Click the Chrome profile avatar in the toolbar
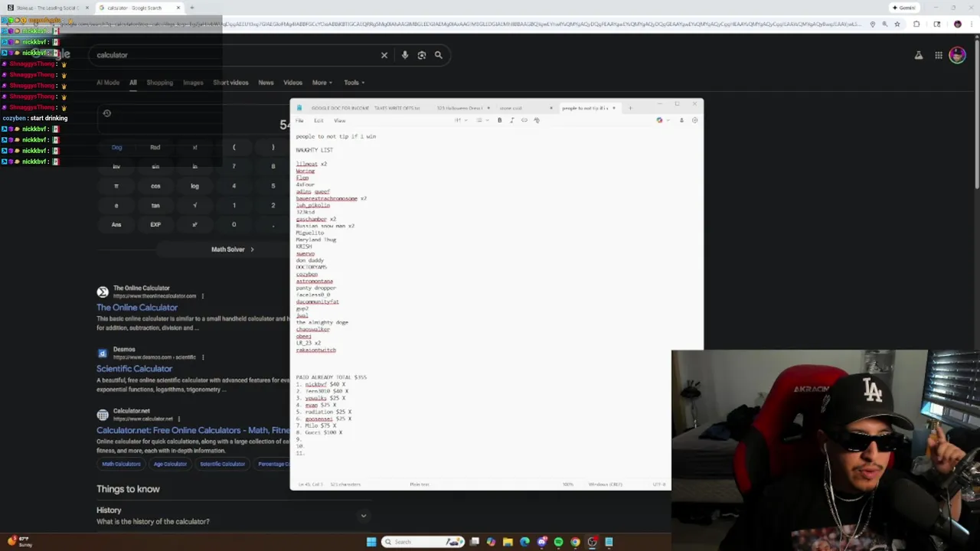980x551 pixels. (x=957, y=24)
